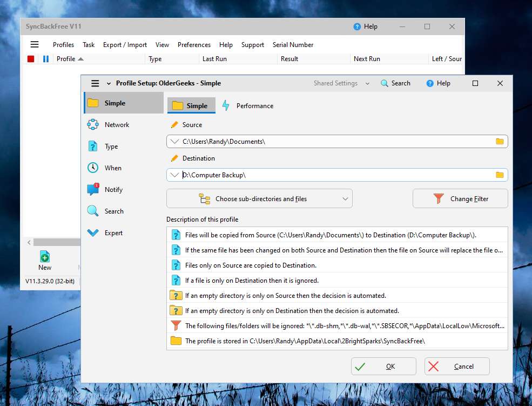The height and width of the screenshot is (406, 532).
Task: Click the Change Filter button
Action: [x=460, y=198]
